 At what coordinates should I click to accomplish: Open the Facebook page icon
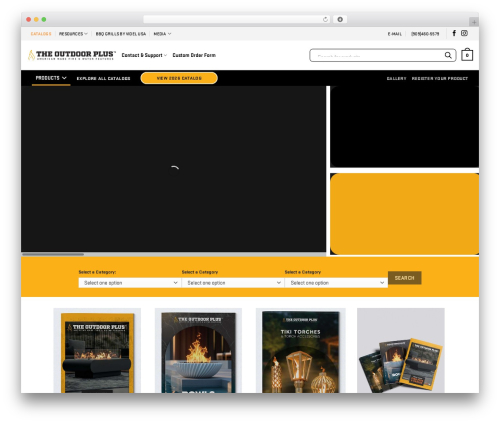click(x=454, y=33)
